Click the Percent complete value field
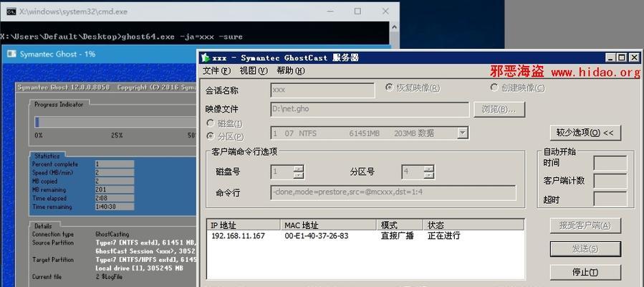Screen dimensions: 644x287 [114, 164]
